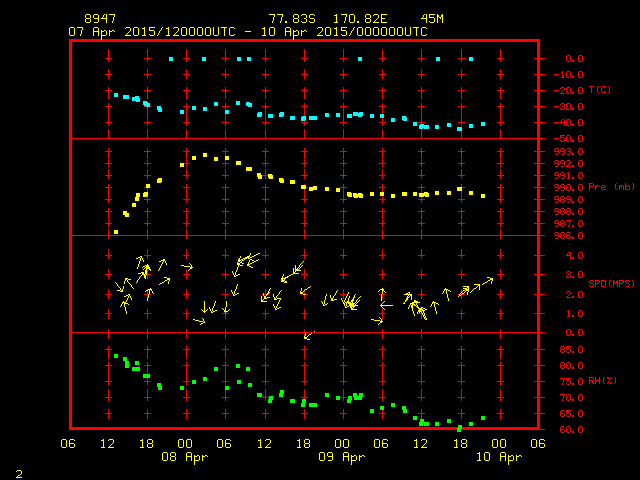This screenshot has height=480, width=640.
Task: Click the SPD(MPS) wind speed axis title
Action: (x=611, y=283)
